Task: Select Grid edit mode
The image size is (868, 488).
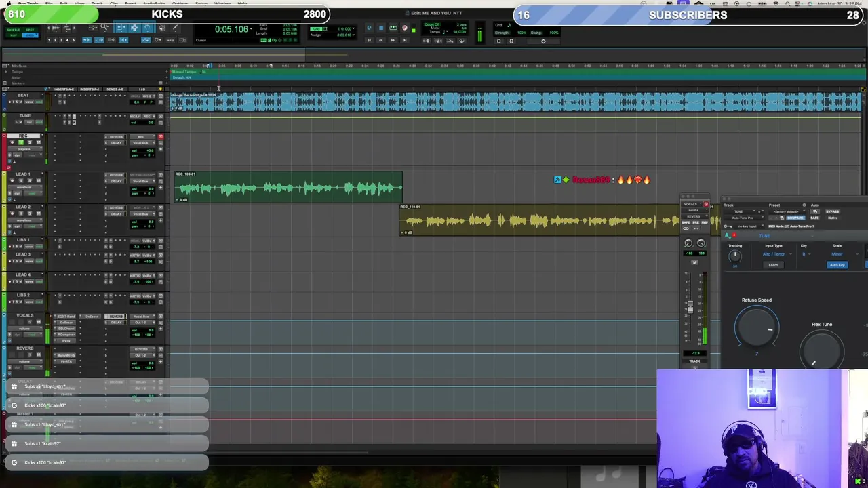Action: pyautogui.click(x=30, y=35)
